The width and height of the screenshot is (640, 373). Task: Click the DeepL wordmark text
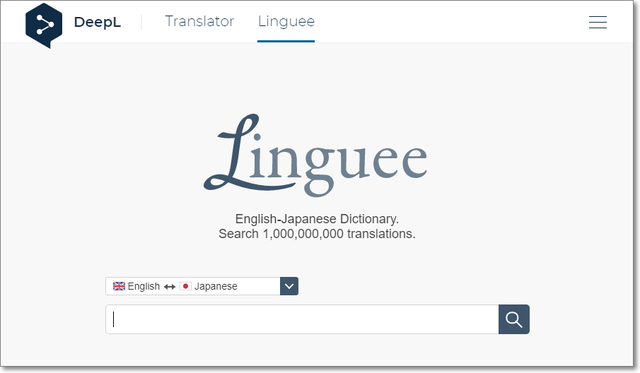click(97, 22)
